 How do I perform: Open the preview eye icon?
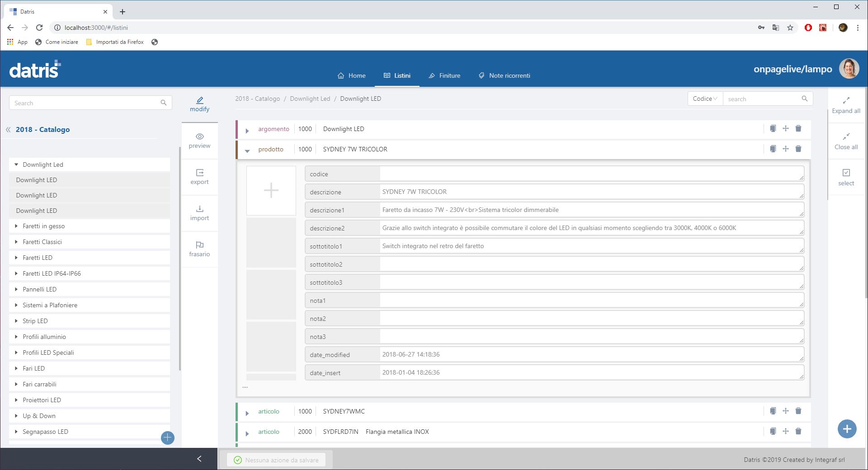[x=199, y=136]
